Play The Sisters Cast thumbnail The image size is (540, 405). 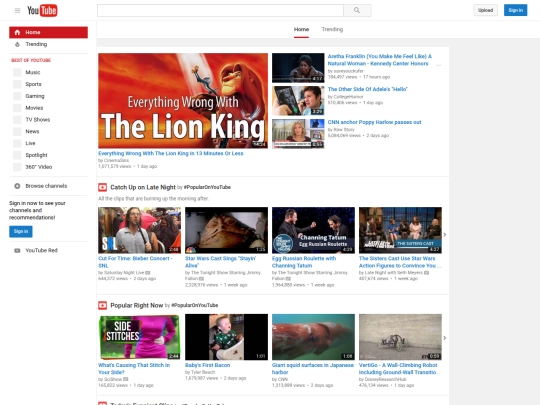[400, 230]
